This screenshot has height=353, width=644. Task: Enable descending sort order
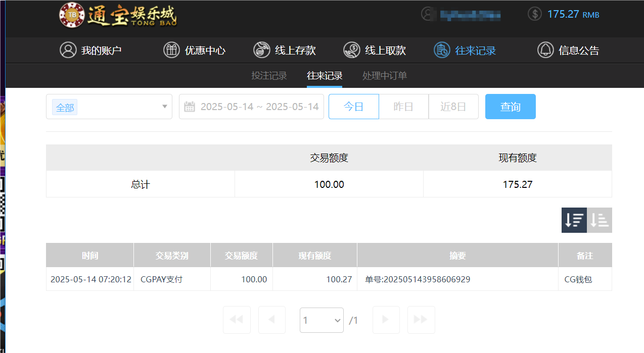(x=574, y=220)
